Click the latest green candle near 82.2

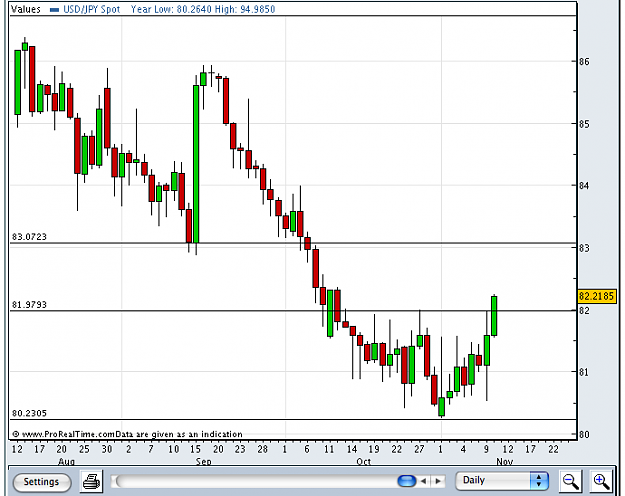[x=494, y=316]
